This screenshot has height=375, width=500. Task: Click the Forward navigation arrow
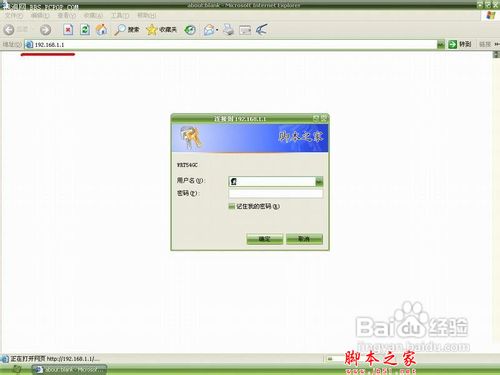click(45, 30)
